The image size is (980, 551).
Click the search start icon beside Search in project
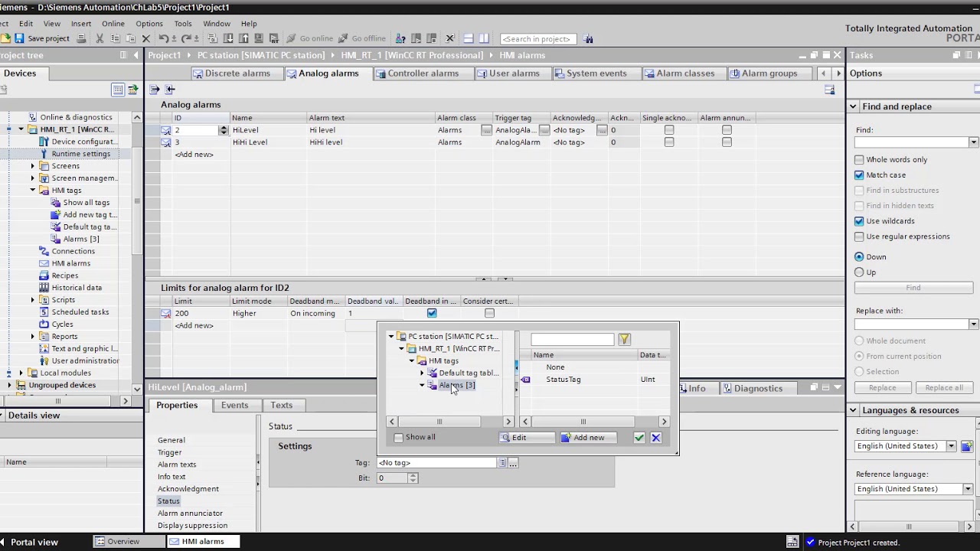(x=588, y=38)
